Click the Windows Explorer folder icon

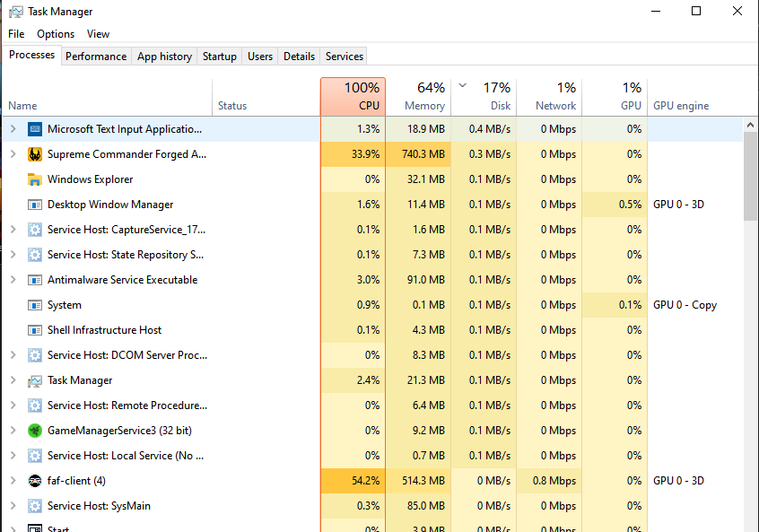pyautogui.click(x=35, y=179)
